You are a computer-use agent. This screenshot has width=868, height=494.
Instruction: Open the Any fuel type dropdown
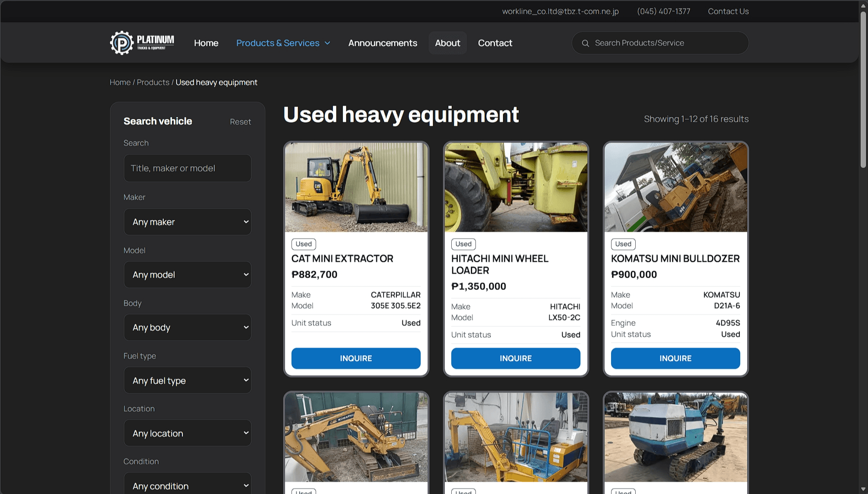click(x=187, y=380)
